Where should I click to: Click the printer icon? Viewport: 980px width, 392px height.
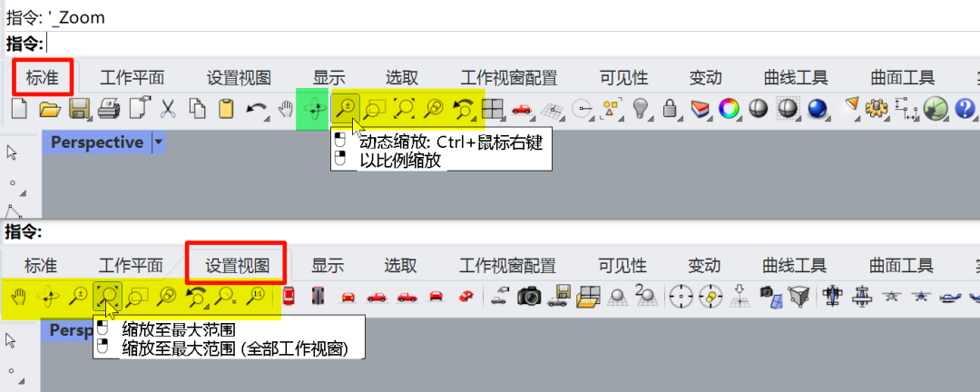[109, 110]
